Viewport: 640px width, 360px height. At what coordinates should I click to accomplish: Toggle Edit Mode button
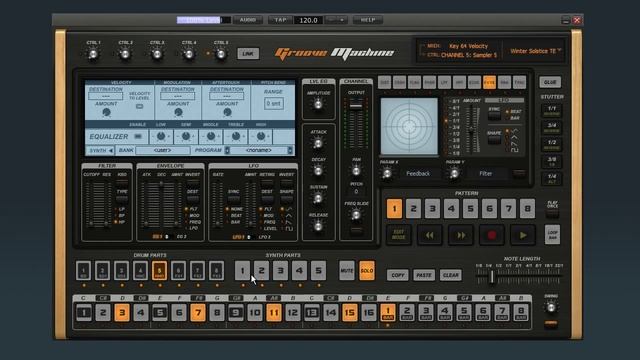click(398, 235)
